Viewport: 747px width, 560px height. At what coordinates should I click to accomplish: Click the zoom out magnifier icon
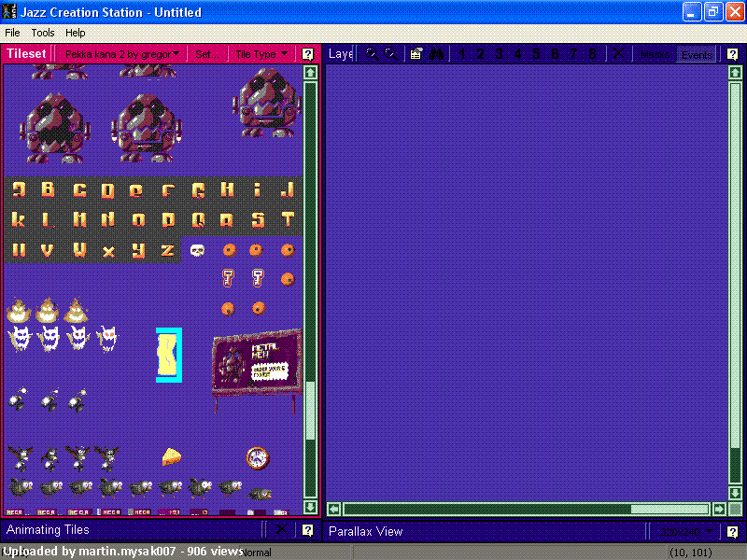(x=390, y=54)
